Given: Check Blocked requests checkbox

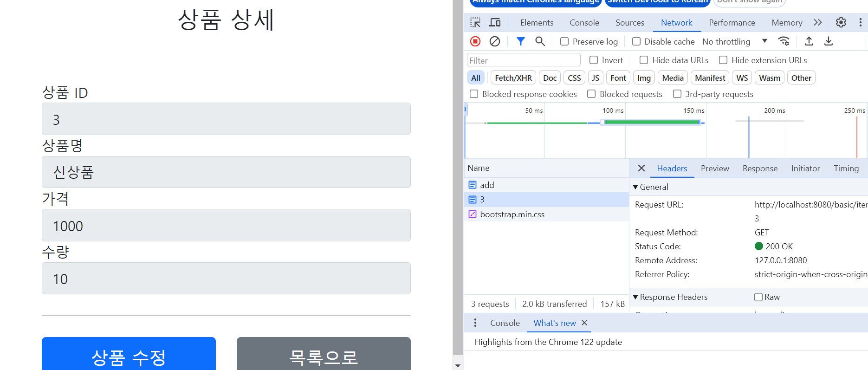Looking at the screenshot, I should [x=591, y=94].
